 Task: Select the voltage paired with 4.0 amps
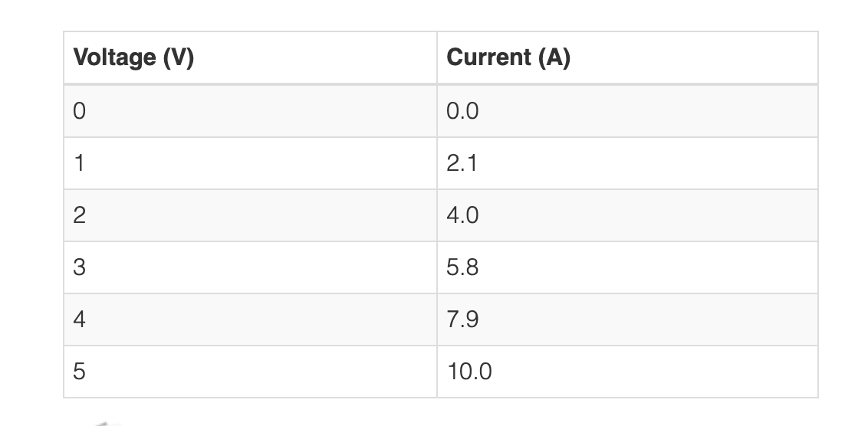250,215
